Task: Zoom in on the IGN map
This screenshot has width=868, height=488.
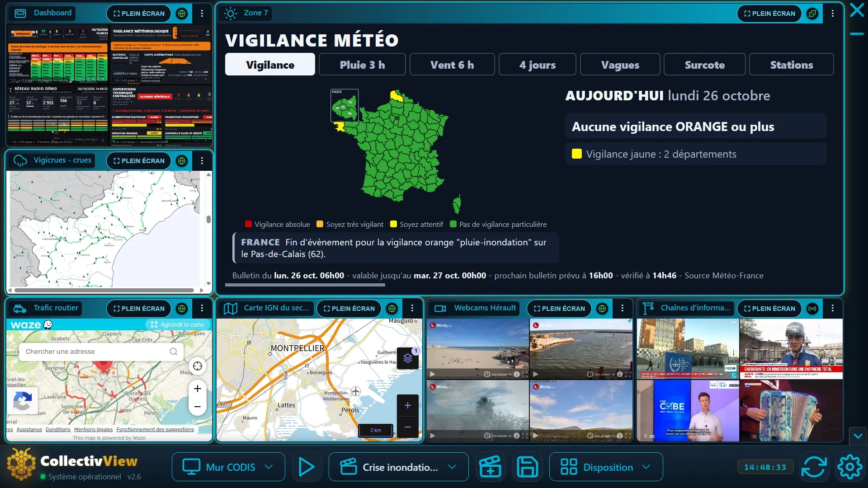Action: point(408,405)
